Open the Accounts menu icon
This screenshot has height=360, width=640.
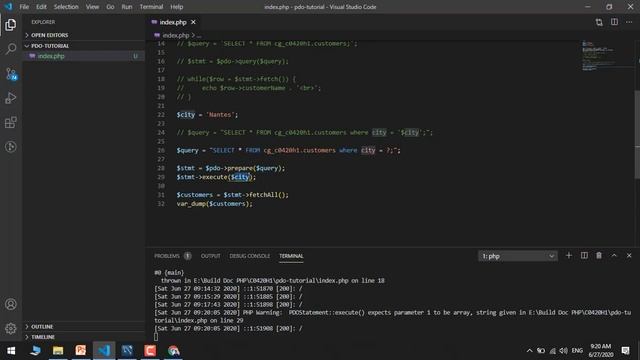pos(11,304)
